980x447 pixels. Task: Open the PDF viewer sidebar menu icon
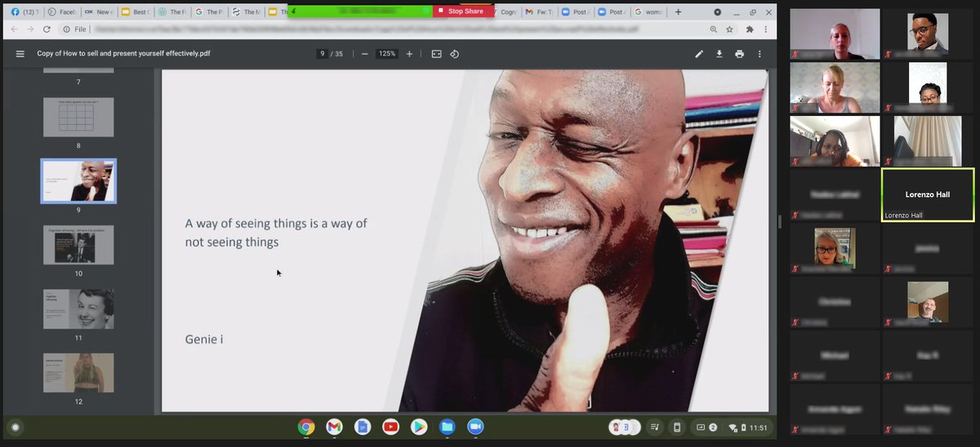pos(20,54)
